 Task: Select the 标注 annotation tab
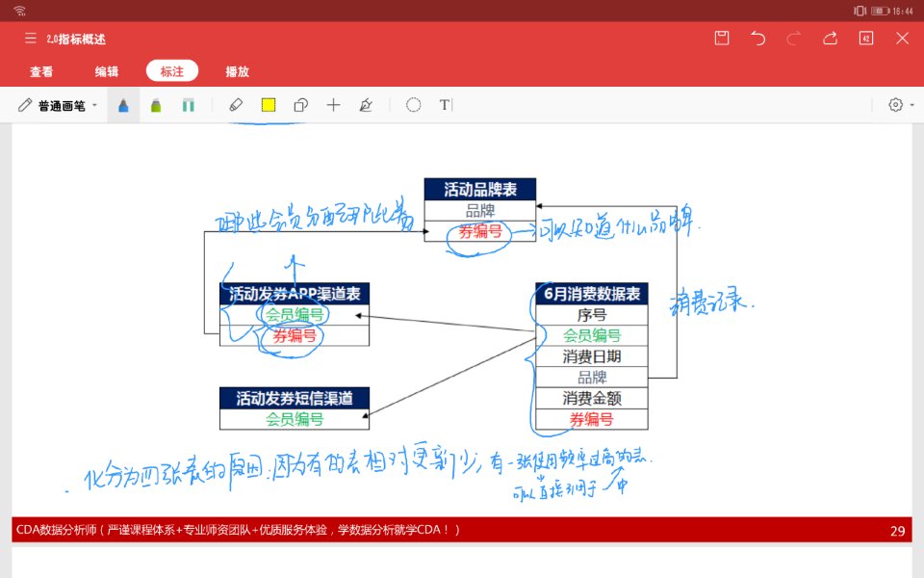172,71
